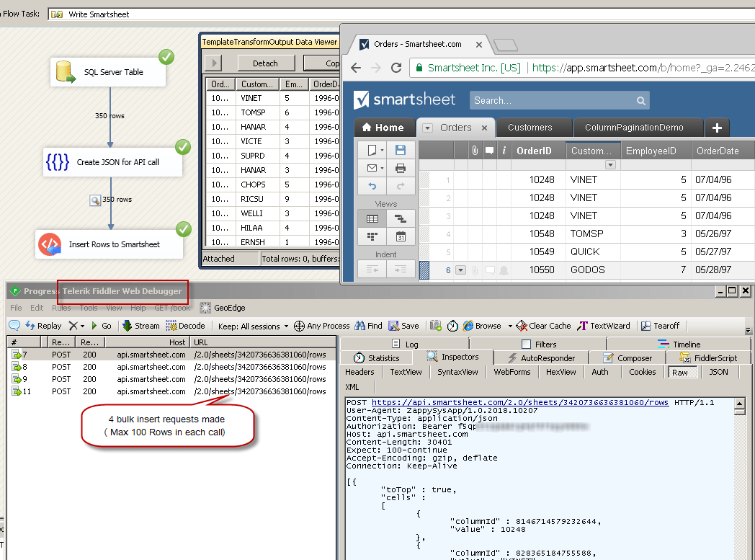Expand the new item dropdown arrow
Screen dimensions: 755x560
[x=383, y=149]
